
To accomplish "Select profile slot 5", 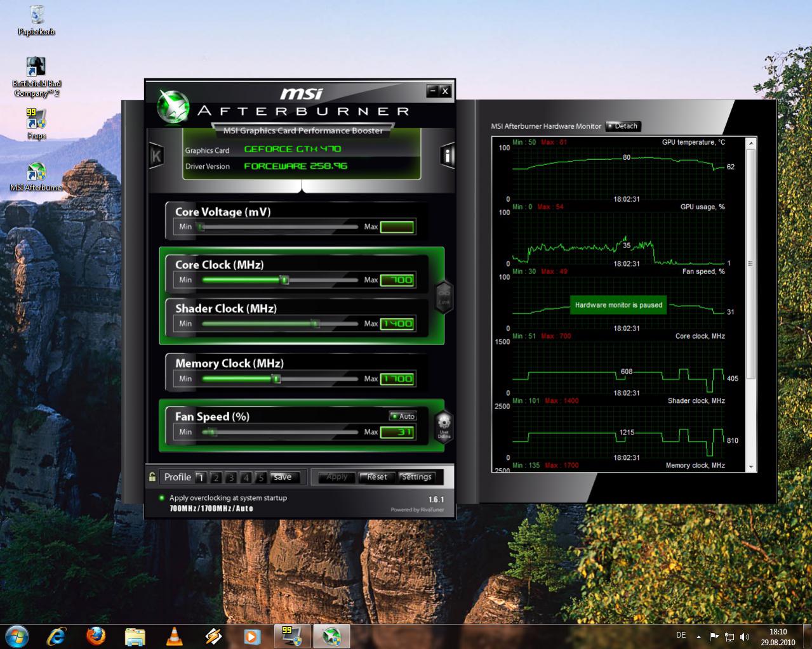I will coord(260,477).
